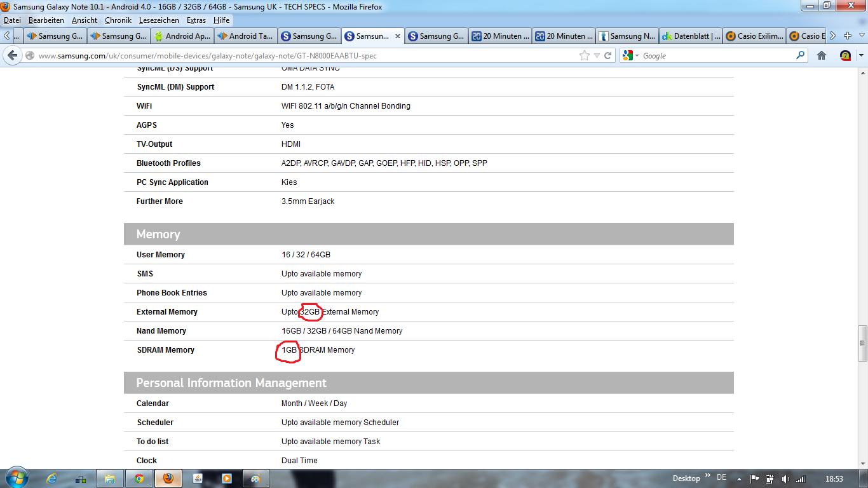Click the 18:53 taskbar clock
The image size is (868, 488).
click(x=834, y=478)
